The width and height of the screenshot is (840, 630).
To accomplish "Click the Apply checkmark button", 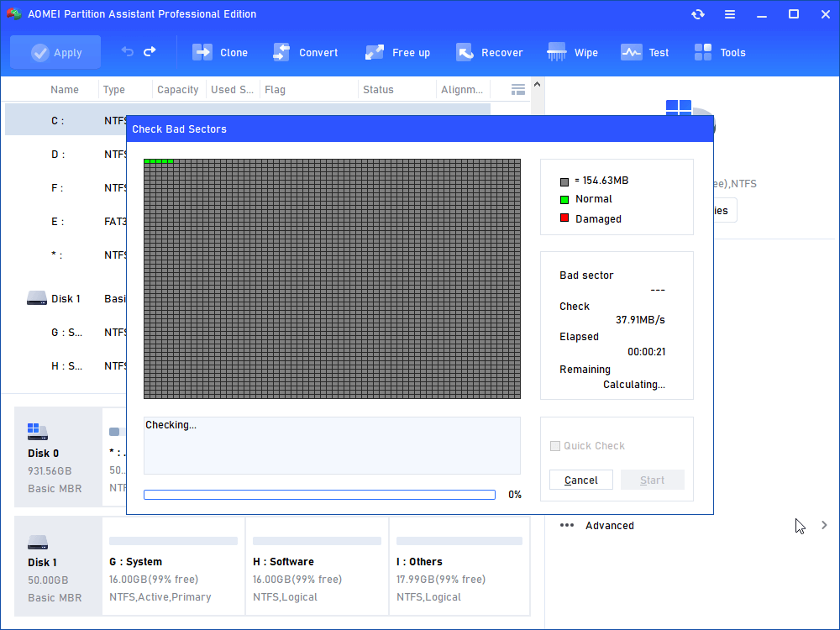I will tap(55, 52).
